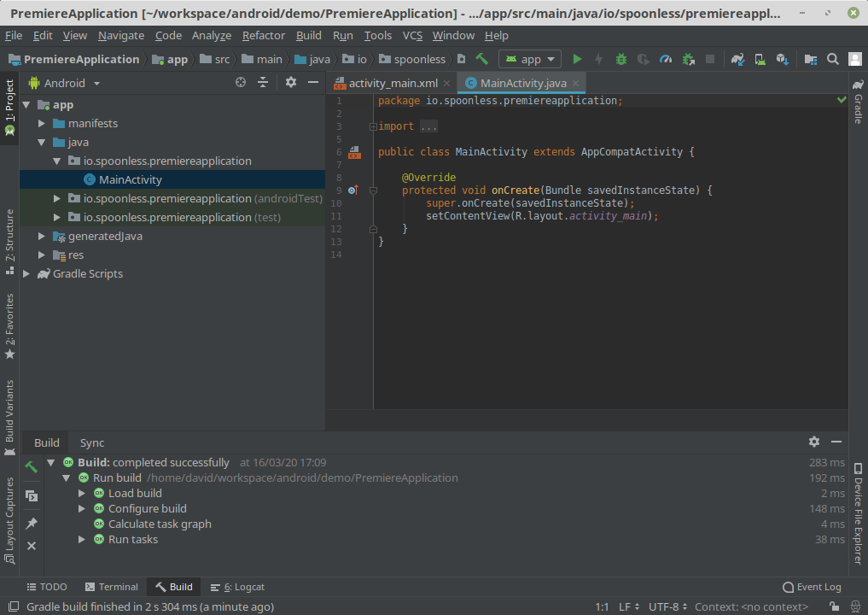Screen dimensions: 868x615
Task: Switch to activity_main.xml tab
Action: pyautogui.click(x=393, y=83)
